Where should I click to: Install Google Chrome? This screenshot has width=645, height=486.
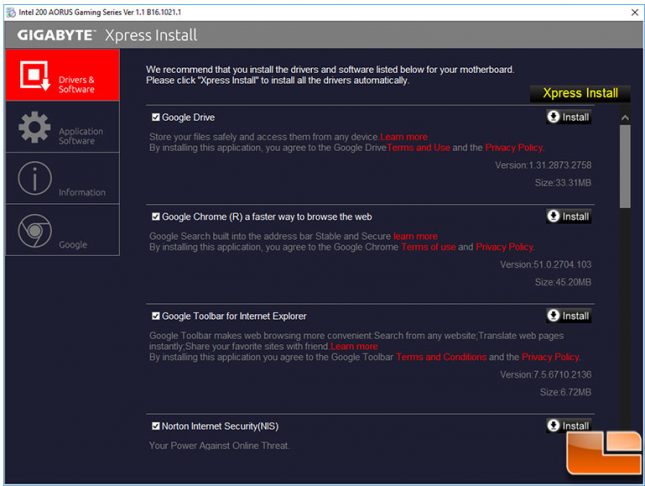coord(569,216)
